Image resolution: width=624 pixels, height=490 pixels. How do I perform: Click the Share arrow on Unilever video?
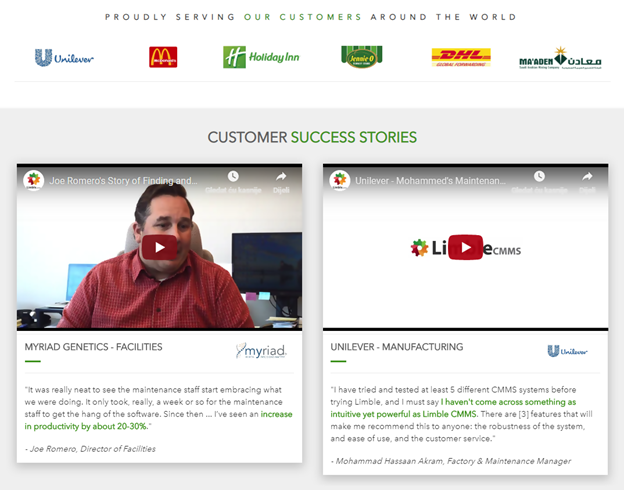(x=587, y=176)
